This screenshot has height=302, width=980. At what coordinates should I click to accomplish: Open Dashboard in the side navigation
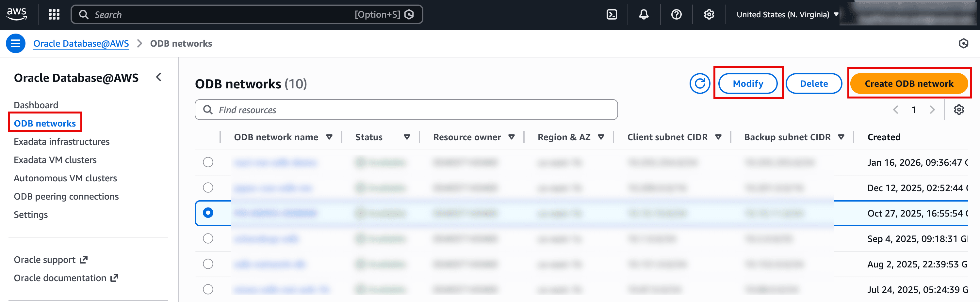36,105
